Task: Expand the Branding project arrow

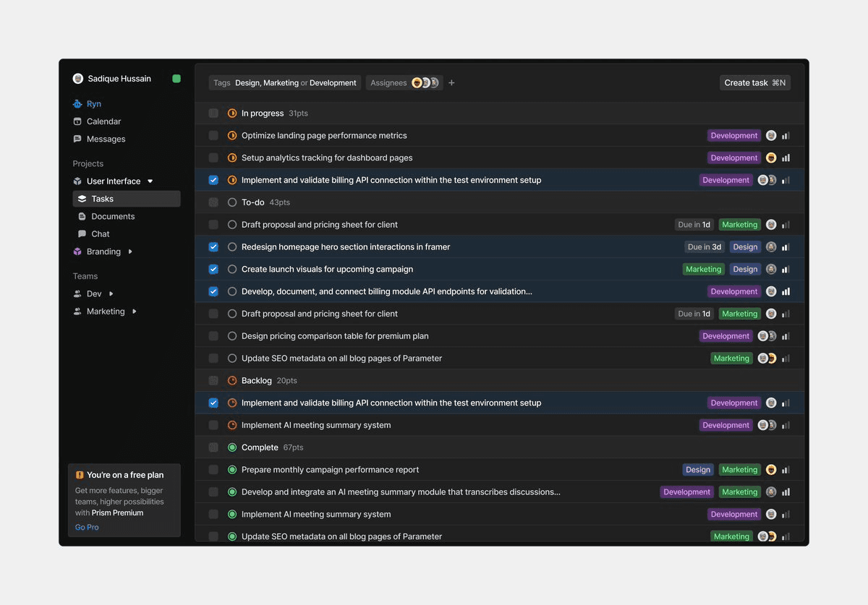Action: click(130, 252)
